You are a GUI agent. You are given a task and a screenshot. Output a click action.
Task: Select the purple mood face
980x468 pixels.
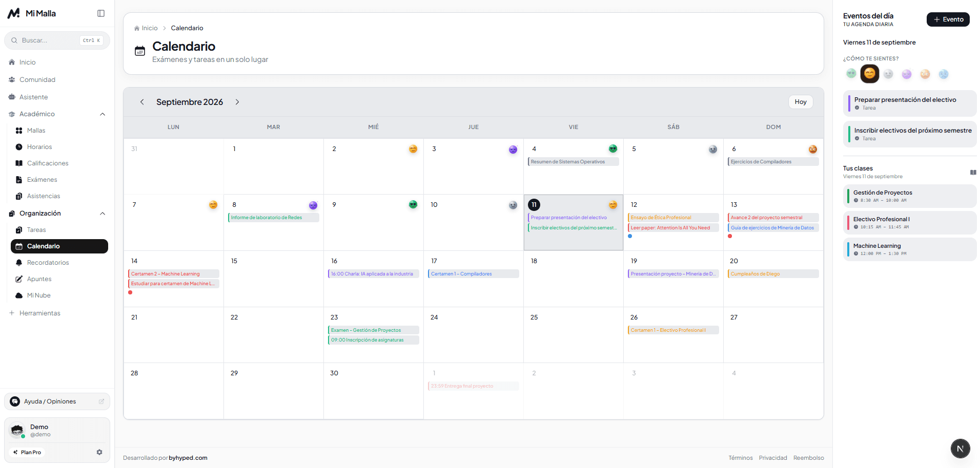tap(907, 74)
